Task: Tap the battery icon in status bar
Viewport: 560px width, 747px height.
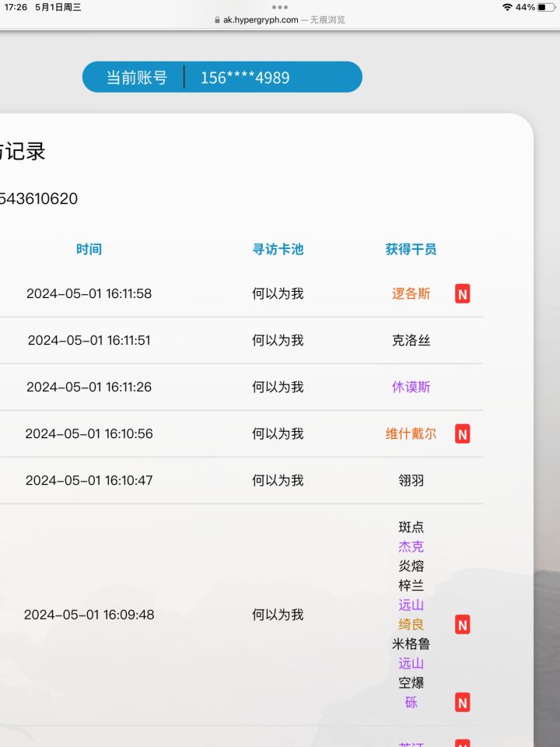Action: point(546,7)
